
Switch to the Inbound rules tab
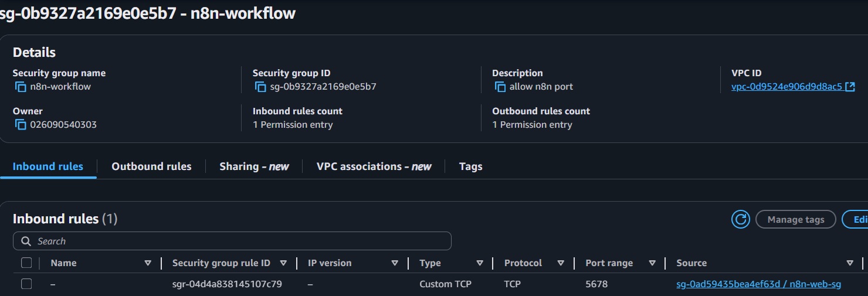[48, 166]
